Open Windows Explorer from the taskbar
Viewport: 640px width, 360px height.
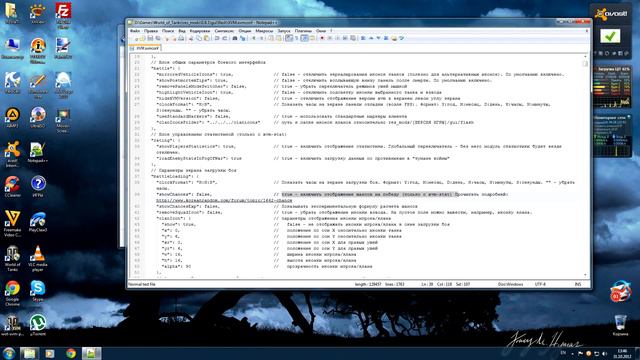tap(29, 353)
